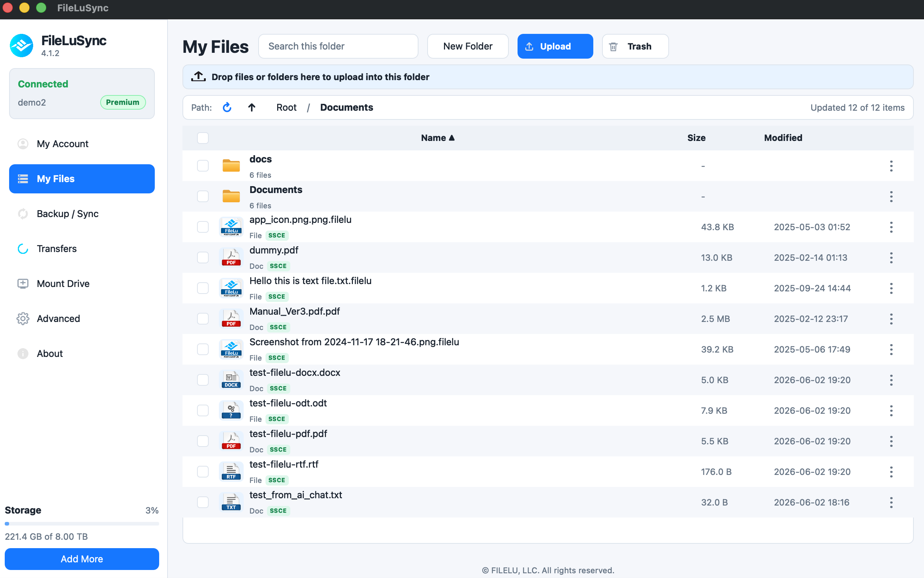Image resolution: width=924 pixels, height=578 pixels.
Task: Open more options for dummy.pdf
Action: pyautogui.click(x=891, y=257)
